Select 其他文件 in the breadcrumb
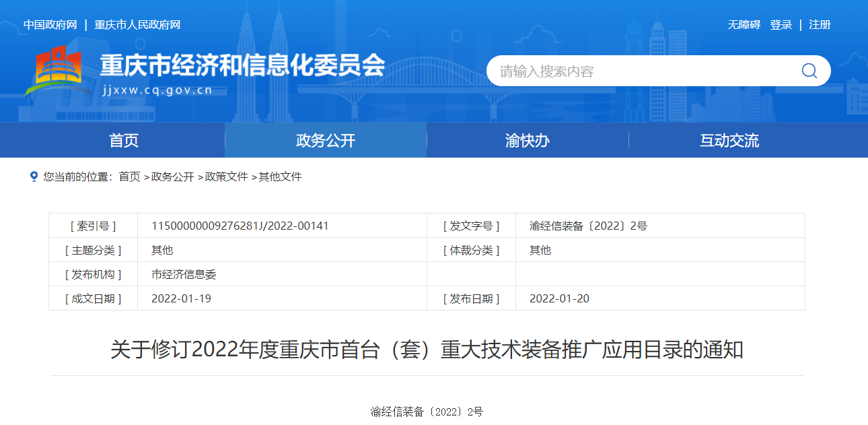The image size is (868, 425). pos(281,176)
